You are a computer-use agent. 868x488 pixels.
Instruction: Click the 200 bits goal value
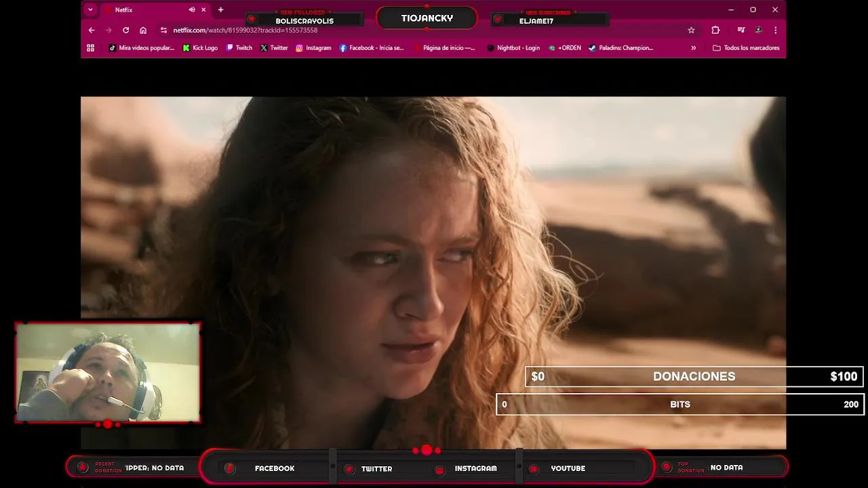(x=851, y=405)
